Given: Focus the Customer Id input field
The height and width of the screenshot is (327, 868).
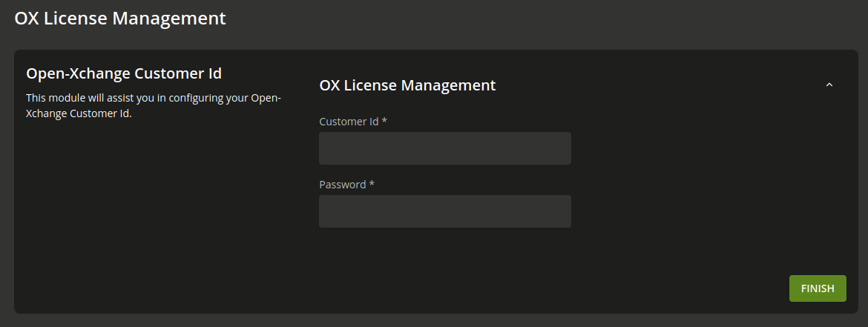Looking at the screenshot, I should coord(444,148).
